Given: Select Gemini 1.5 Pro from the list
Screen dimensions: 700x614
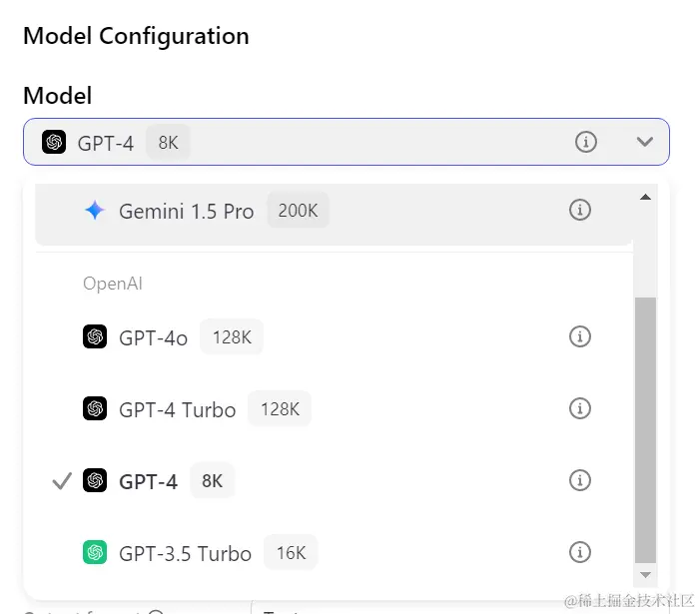Looking at the screenshot, I should tap(334, 215).
